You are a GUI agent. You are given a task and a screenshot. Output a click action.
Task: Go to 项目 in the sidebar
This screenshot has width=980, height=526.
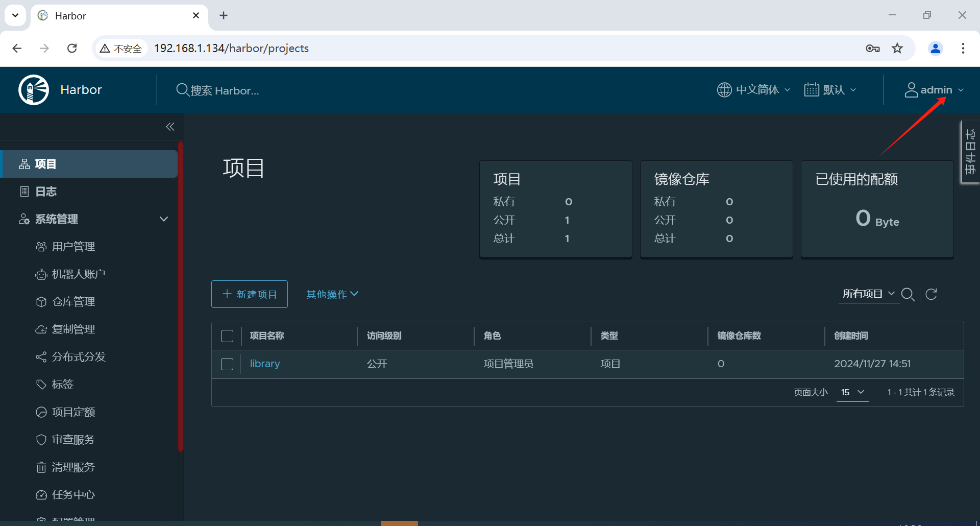coord(89,164)
